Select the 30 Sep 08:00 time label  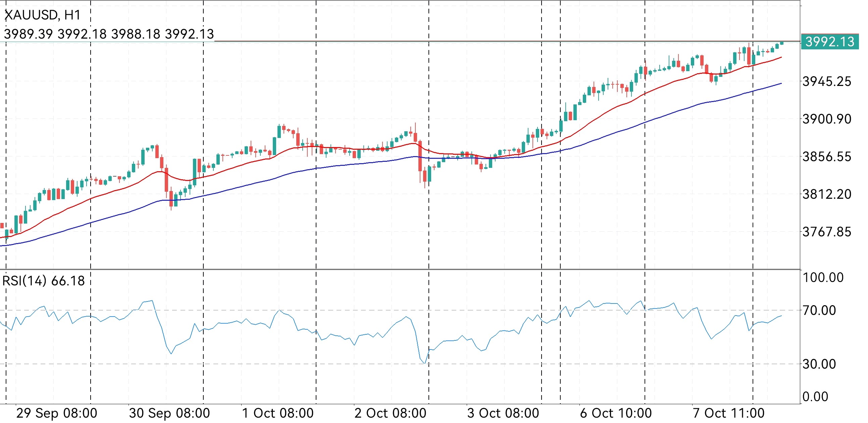[169, 413]
